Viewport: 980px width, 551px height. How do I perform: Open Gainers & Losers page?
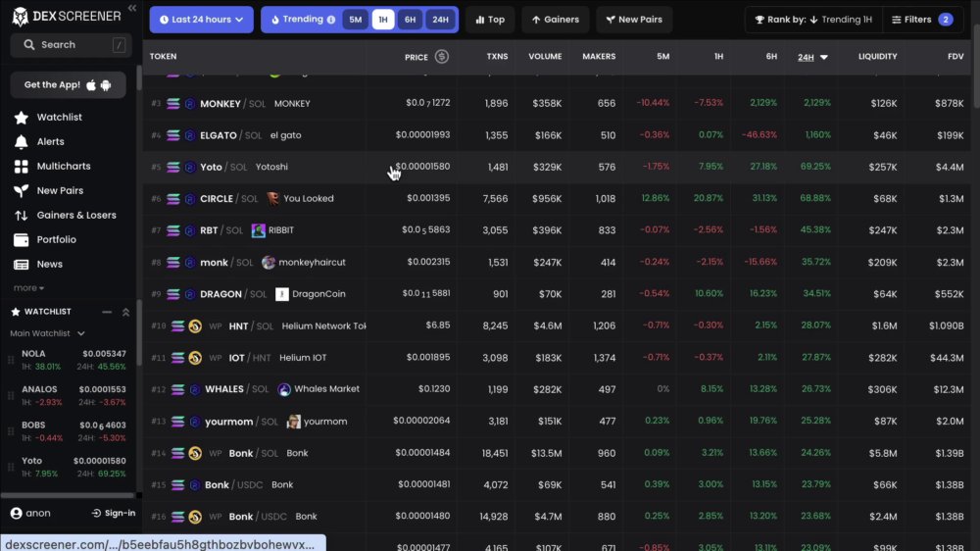(x=76, y=215)
